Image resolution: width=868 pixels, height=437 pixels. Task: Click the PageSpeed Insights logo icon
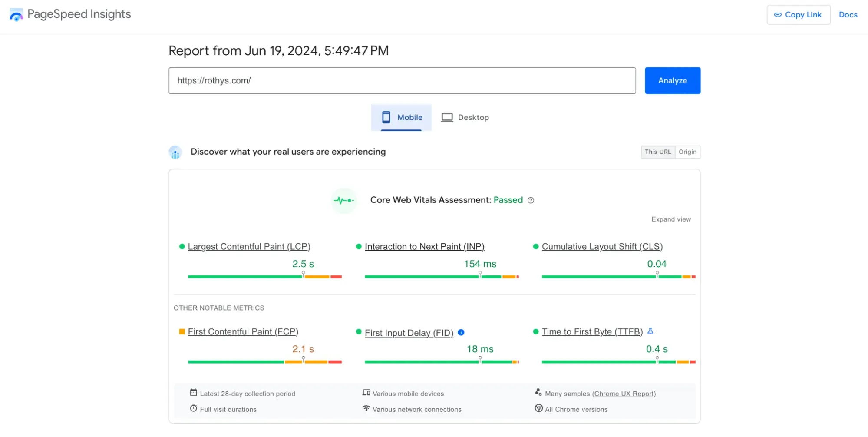17,15
